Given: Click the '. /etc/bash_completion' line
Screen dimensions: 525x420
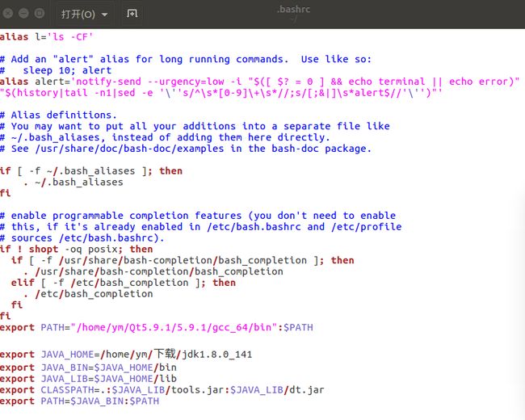Looking at the screenshot, I should 88,294.
